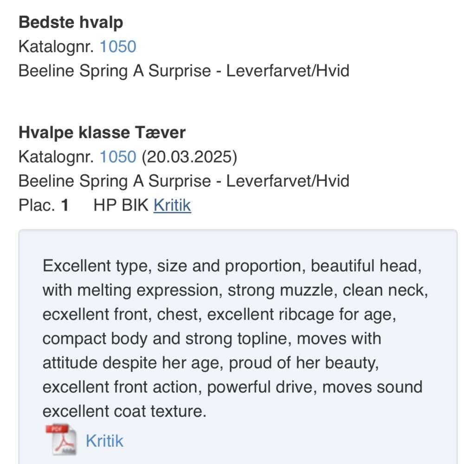The height and width of the screenshot is (464, 476).
Task: Open catalog number 1050 under Hvalpe klasse Tæver
Action: click(118, 157)
